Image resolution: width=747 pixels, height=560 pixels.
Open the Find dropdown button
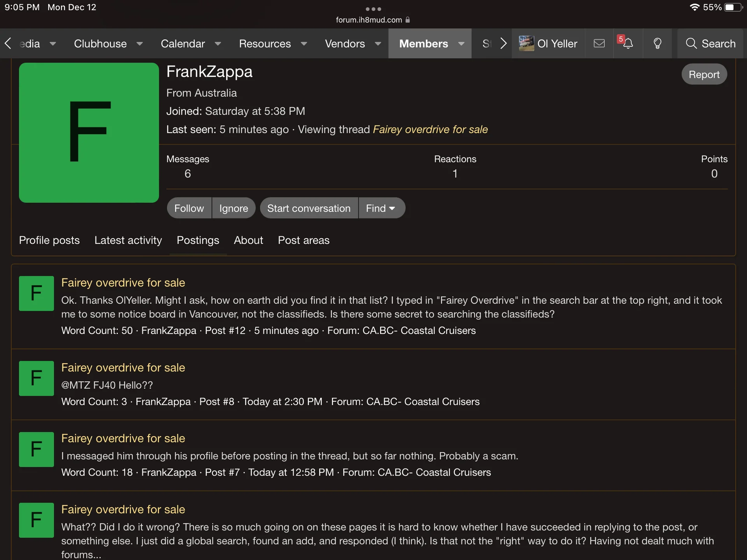pos(381,208)
